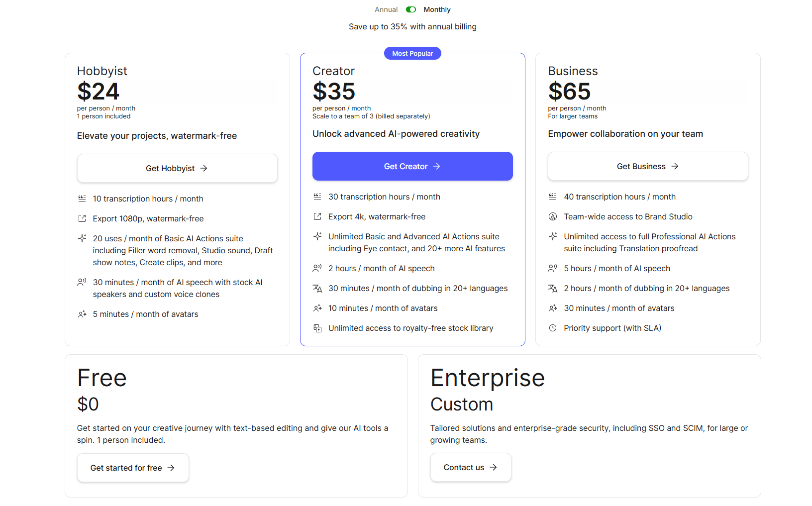812x506 pixels.
Task: Click the arrow icon in Get Business
Action: 675,166
